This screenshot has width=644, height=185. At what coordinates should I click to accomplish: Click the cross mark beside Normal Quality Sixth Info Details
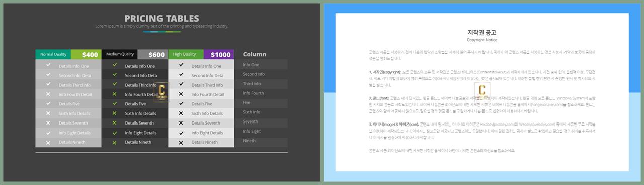[x=48, y=113]
